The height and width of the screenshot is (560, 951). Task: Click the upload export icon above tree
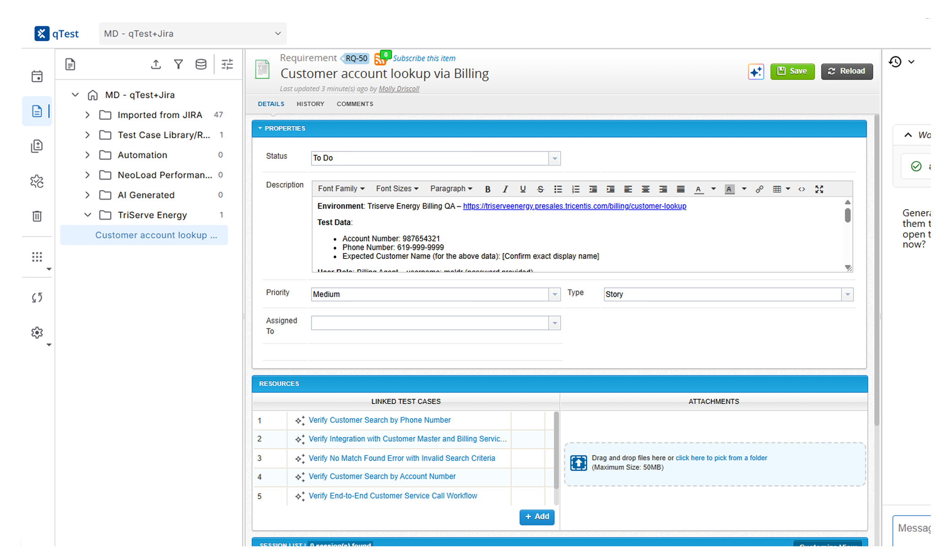pyautogui.click(x=156, y=65)
